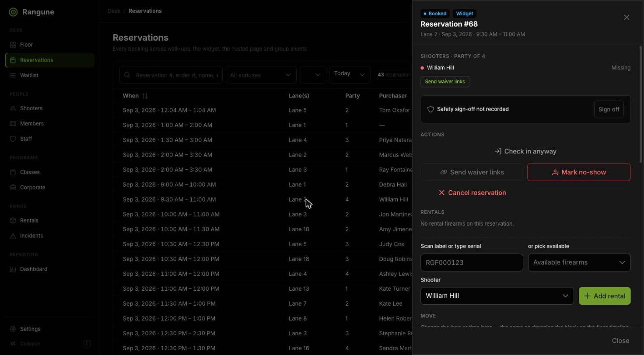Click the green Send waiver links chip

445,82
